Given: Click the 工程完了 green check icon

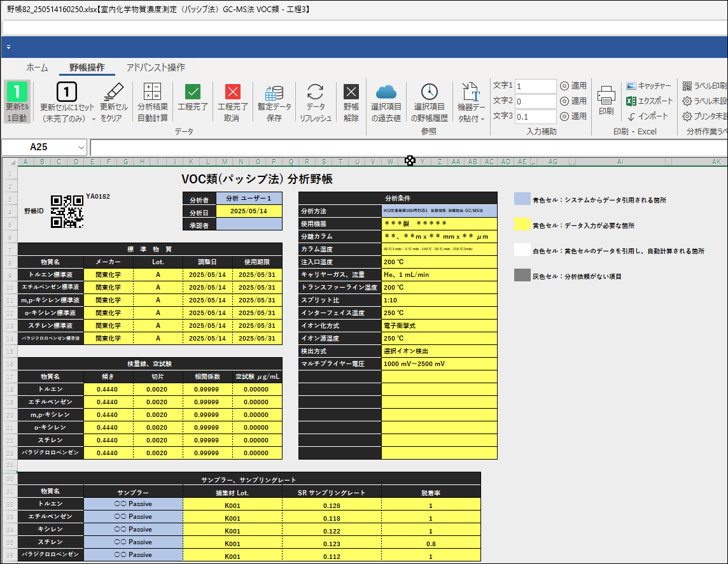Looking at the screenshot, I should pyautogui.click(x=193, y=92).
